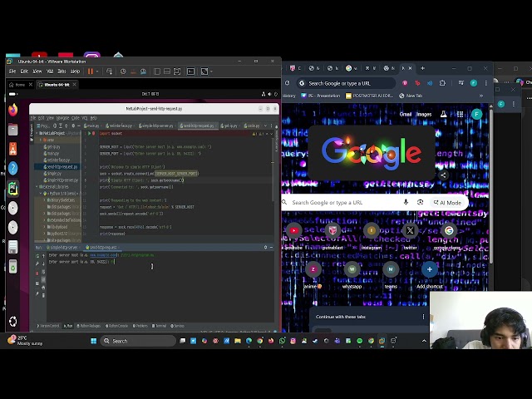Open a new Chrome tab with plus button
Viewport: 532px width, 399px height.
click(x=422, y=68)
